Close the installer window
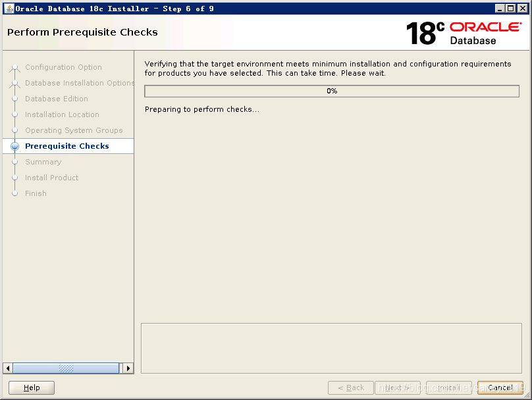Image resolution: width=532 pixels, height=400 pixels. click(523, 9)
